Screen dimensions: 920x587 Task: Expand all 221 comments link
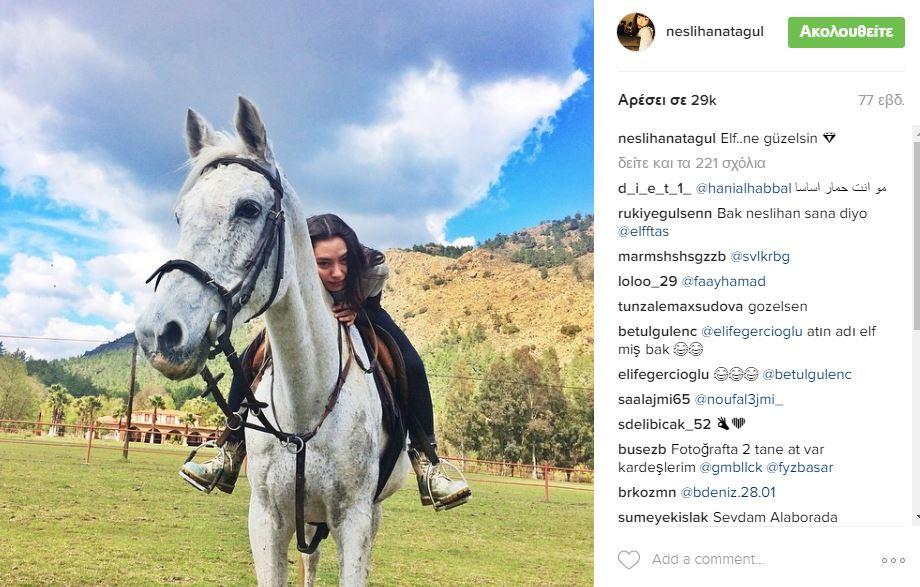pyautogui.click(x=692, y=163)
